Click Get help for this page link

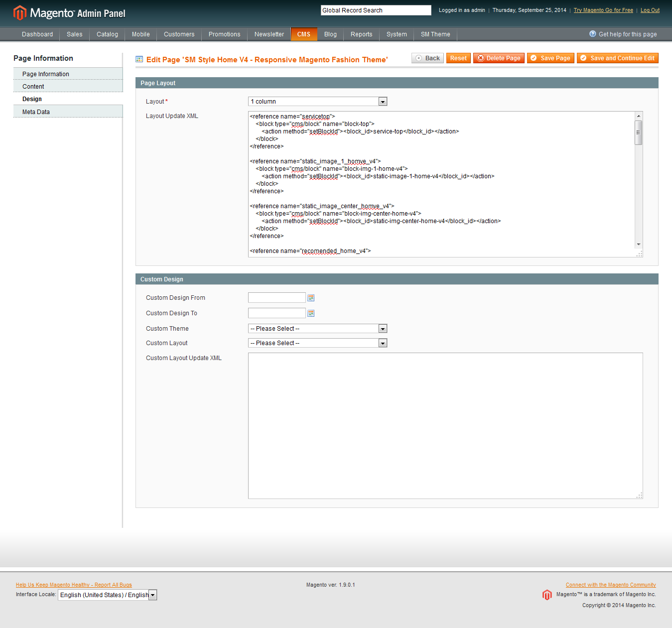628,34
